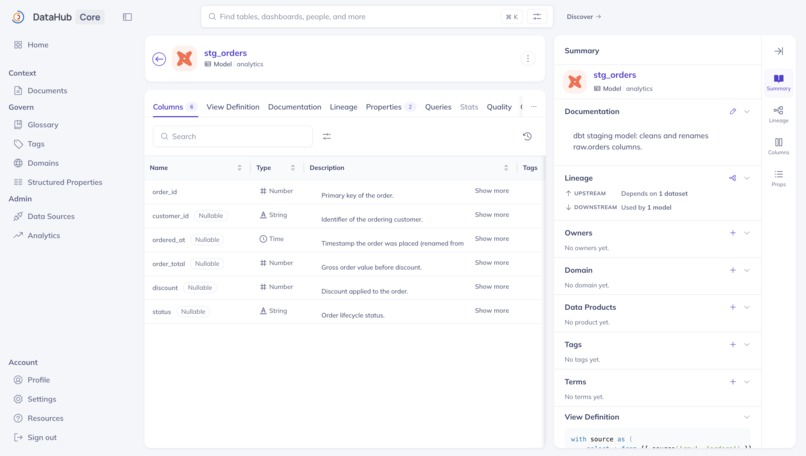Switch to the Columns tab
Viewport: 806px width, 456px height.
[x=175, y=107]
